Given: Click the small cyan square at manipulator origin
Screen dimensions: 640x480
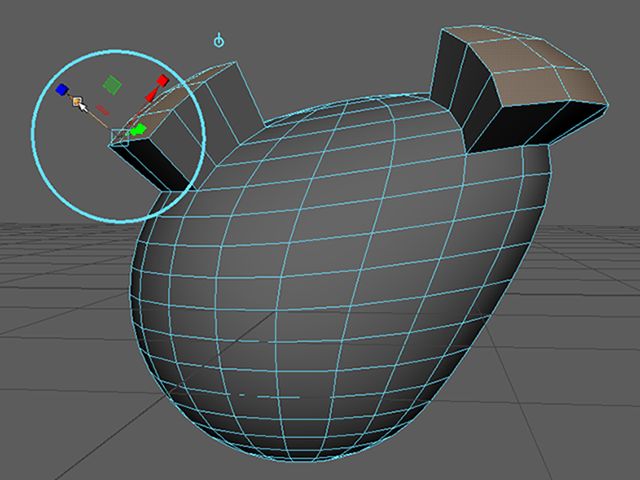Looking at the screenshot, I should (120, 138).
